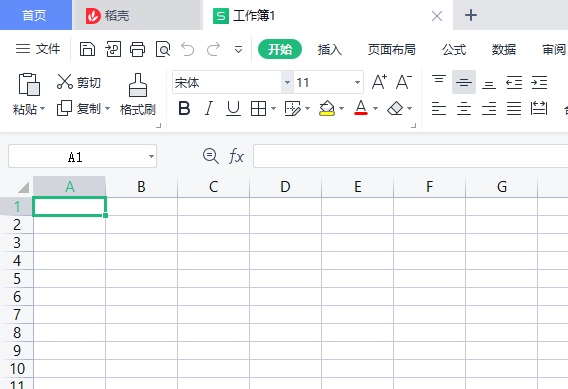This screenshot has height=389, width=568.
Task: Toggle Underline formatting
Action: click(x=233, y=108)
